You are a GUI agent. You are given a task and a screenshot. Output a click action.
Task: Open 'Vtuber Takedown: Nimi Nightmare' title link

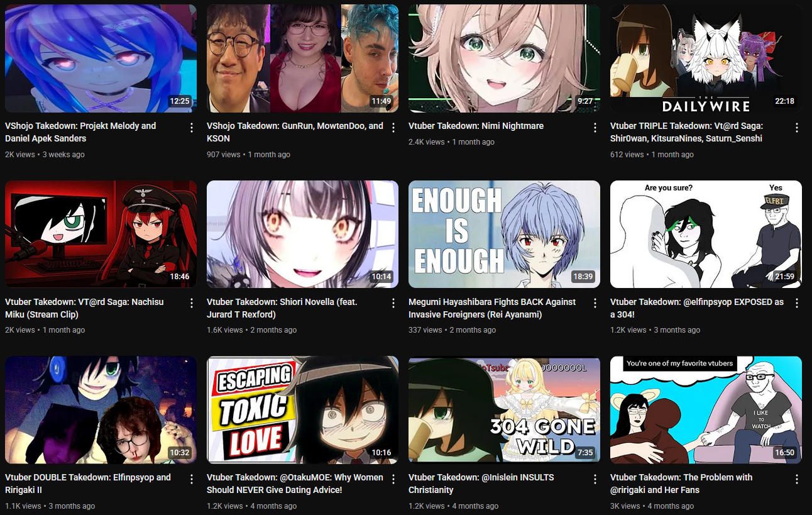[x=476, y=126]
